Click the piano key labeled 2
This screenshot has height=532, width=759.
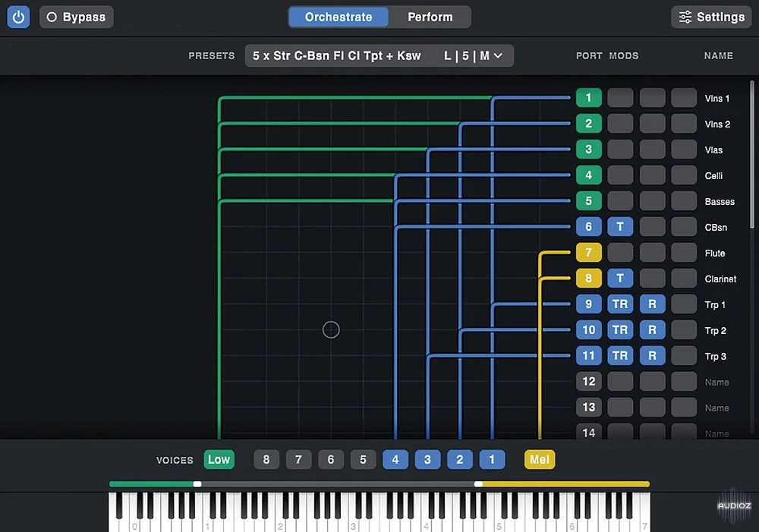(x=280, y=526)
